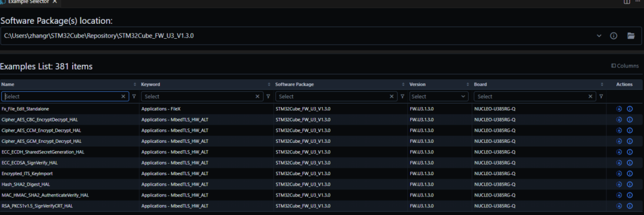Show info for Hash_SHA2_Digest_HAL
The height and width of the screenshot is (215, 644).
(630, 184)
